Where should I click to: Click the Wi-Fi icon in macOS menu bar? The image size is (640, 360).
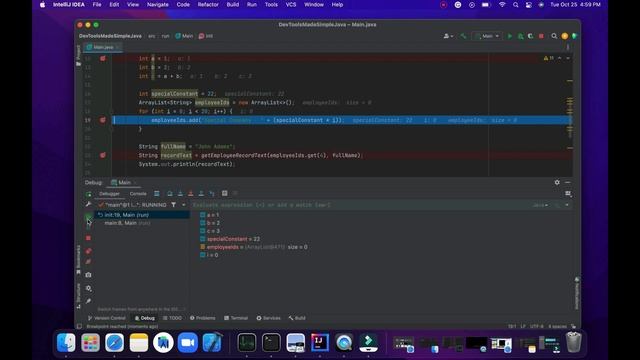502,4
